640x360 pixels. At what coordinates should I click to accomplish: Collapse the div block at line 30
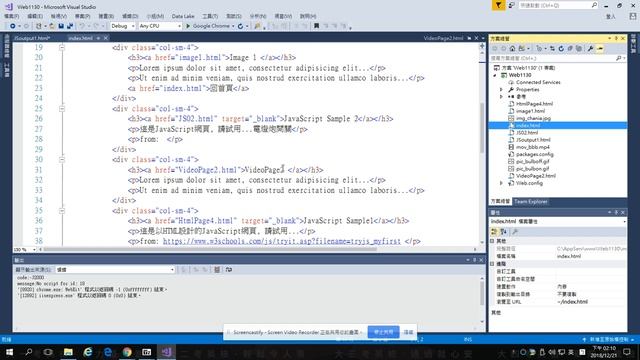point(62,160)
